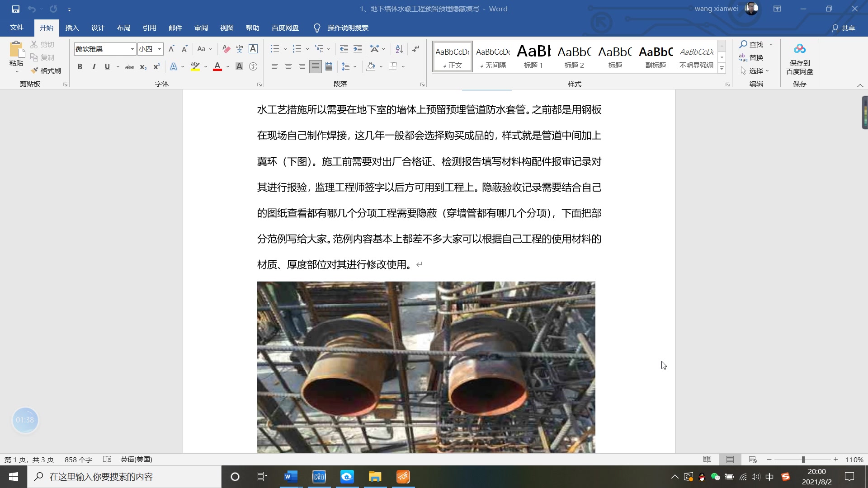This screenshot has height=488, width=868.
Task: Open Foxit PDF from the taskbar
Action: [402, 477]
